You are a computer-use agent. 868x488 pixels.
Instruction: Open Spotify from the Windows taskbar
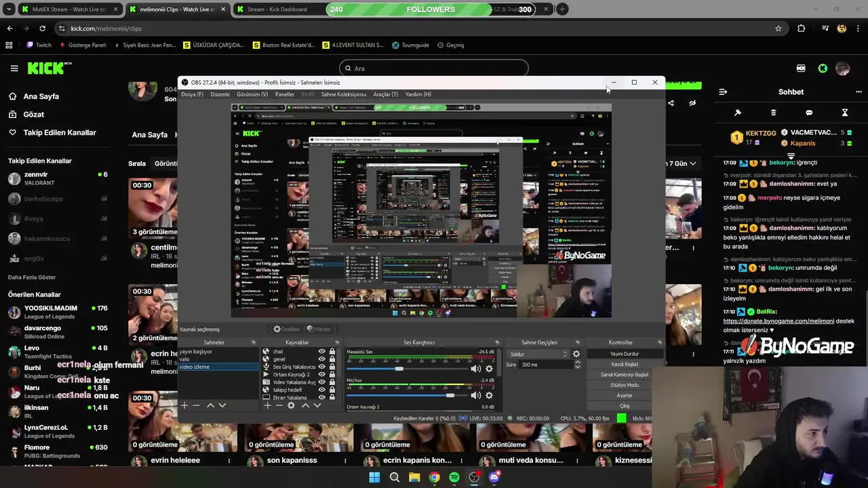point(454,477)
